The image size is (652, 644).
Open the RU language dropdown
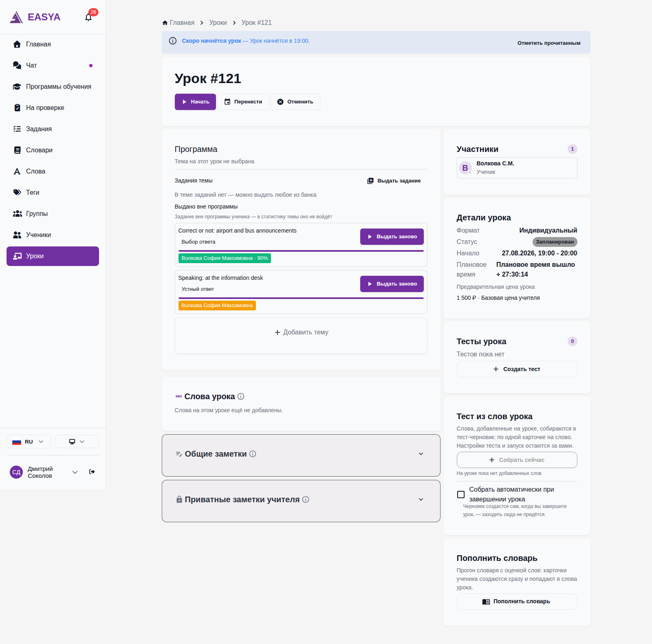pyautogui.click(x=29, y=442)
